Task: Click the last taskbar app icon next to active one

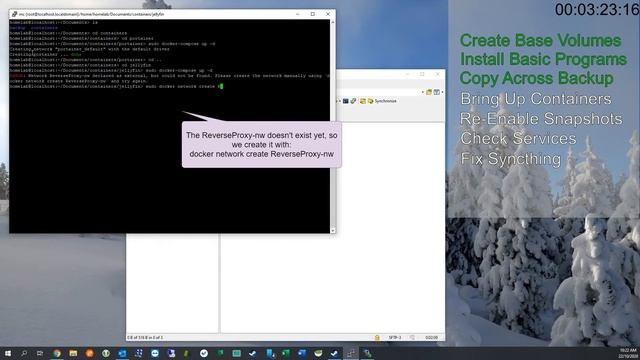Action: click(x=367, y=353)
